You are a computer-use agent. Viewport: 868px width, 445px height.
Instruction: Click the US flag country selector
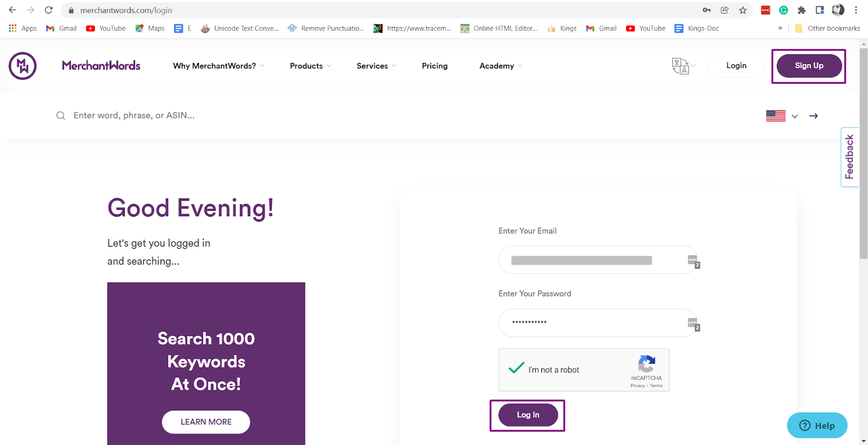tap(776, 116)
